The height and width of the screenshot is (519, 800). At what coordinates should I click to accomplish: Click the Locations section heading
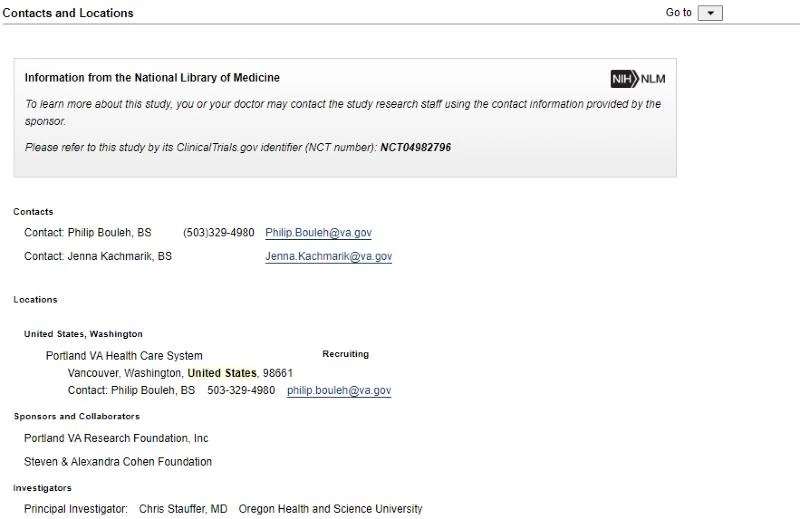35,300
